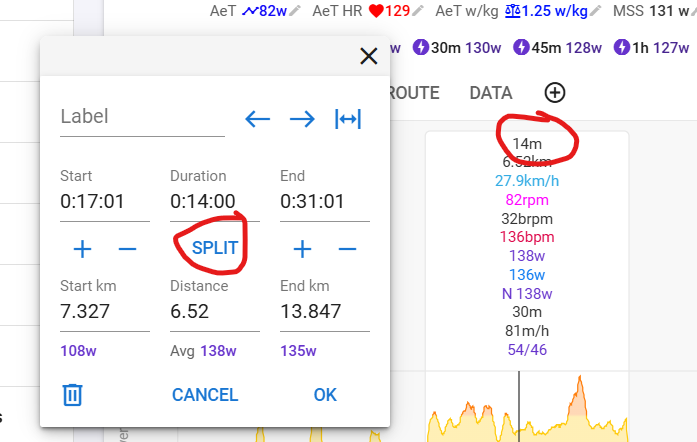This screenshot has height=442, width=697.
Task: Close the interval edit dialog
Action: click(369, 56)
